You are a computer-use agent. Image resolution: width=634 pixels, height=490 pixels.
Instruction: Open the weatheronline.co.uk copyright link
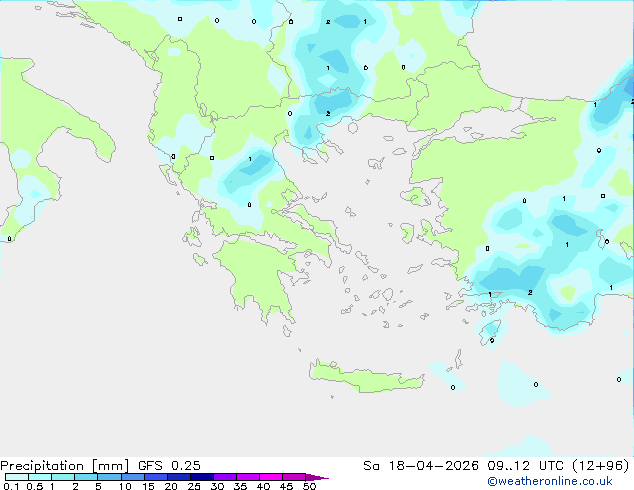click(550, 481)
